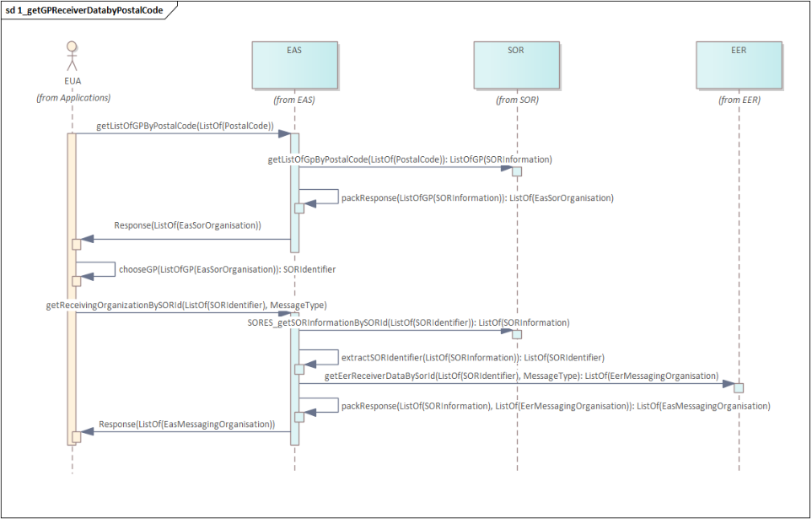Screen dimensions: 812x519
Task: Select the EER lifeline header box
Action: coord(738,65)
